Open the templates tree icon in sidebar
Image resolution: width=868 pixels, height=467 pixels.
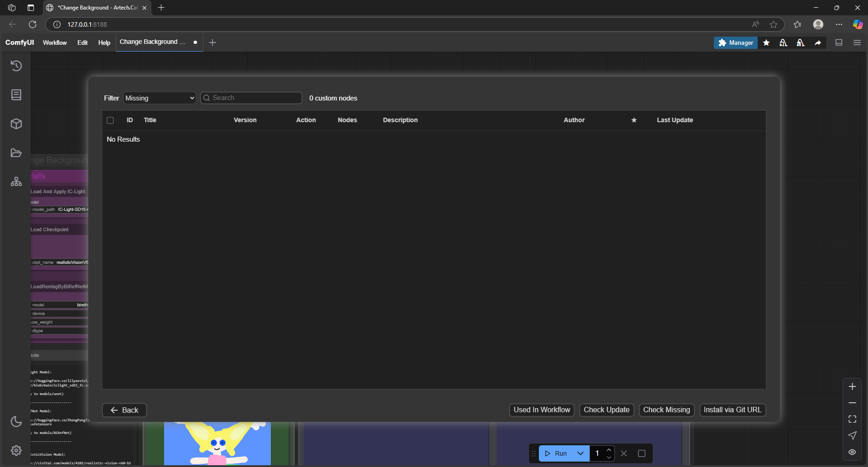tap(16, 182)
